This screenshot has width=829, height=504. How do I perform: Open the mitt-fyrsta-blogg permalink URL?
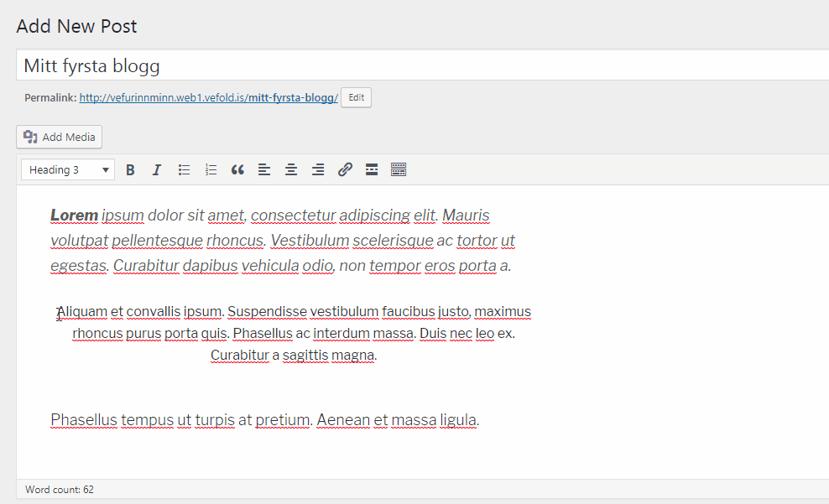click(x=208, y=98)
